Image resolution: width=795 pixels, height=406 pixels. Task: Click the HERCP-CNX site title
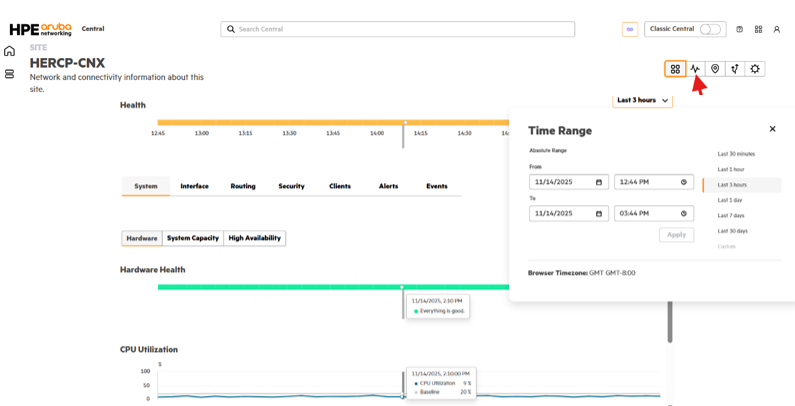click(x=67, y=63)
